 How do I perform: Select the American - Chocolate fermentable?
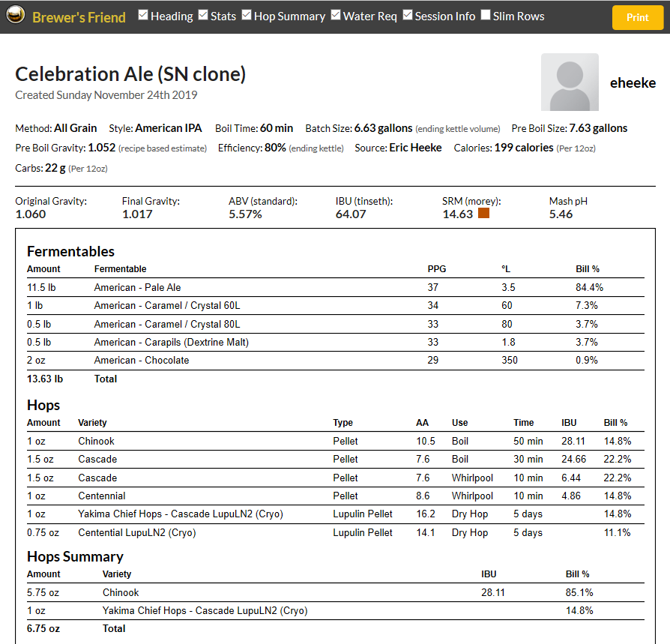(x=142, y=361)
